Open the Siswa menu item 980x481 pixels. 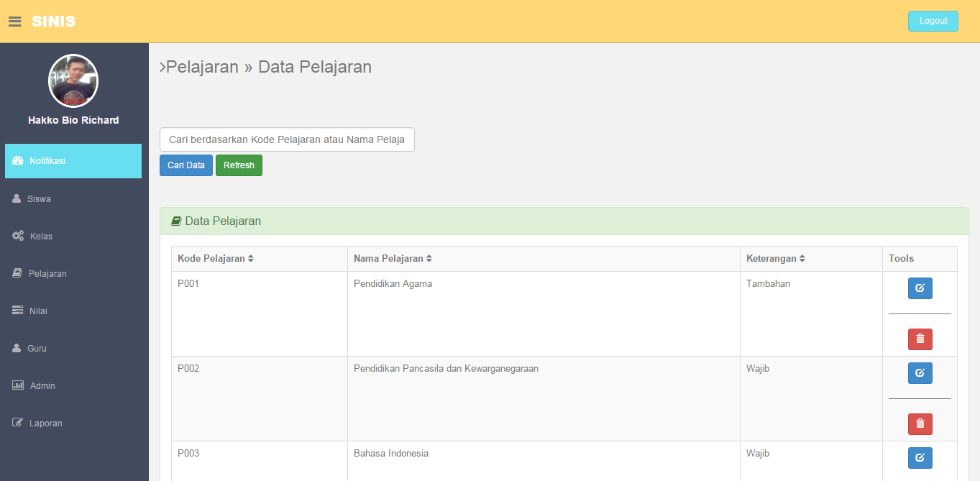point(73,199)
